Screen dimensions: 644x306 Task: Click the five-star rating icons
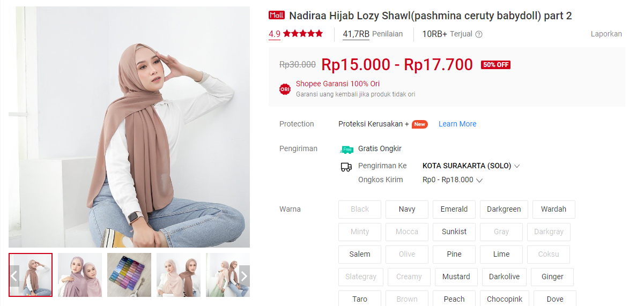point(303,34)
